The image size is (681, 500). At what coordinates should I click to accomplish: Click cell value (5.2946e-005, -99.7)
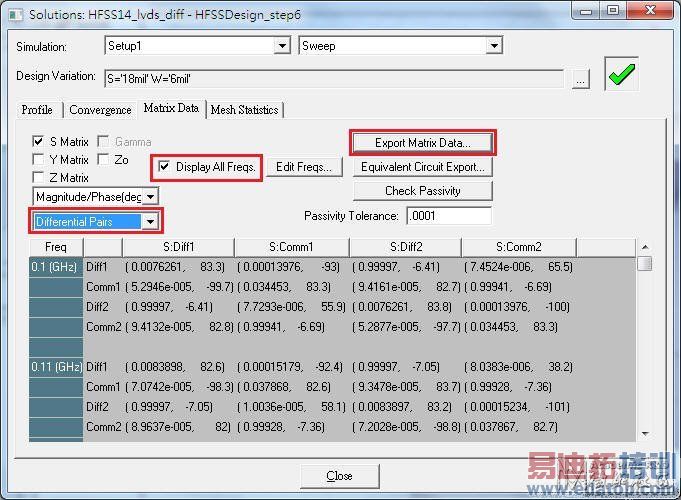tap(179, 287)
